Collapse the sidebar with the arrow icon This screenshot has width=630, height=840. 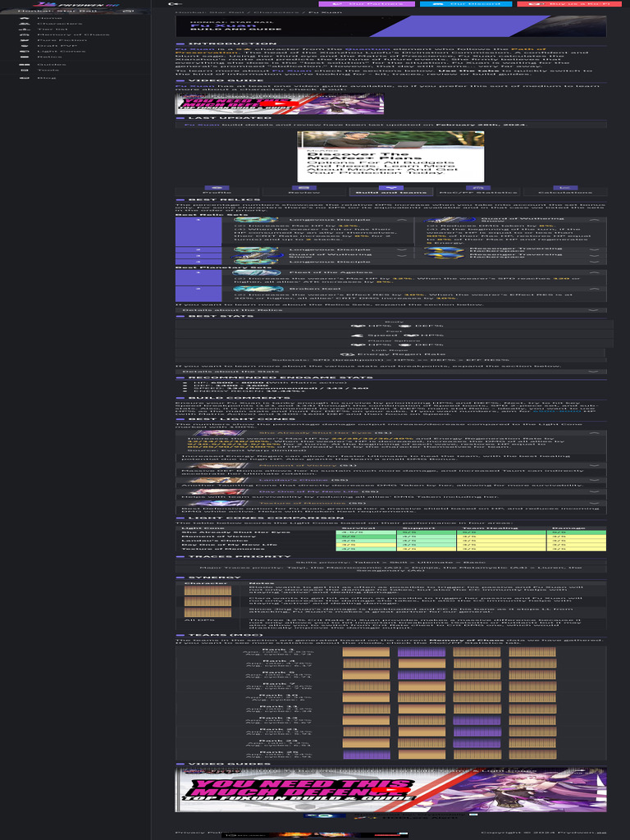pyautogui.click(x=176, y=4)
